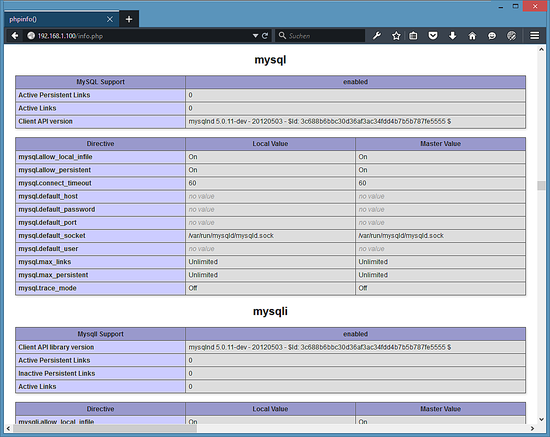Open the downloads arrow icon
The height and width of the screenshot is (437, 550).
point(452,35)
